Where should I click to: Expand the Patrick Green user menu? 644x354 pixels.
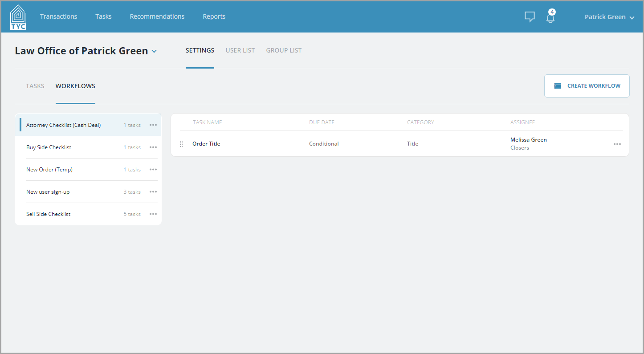[609, 17]
